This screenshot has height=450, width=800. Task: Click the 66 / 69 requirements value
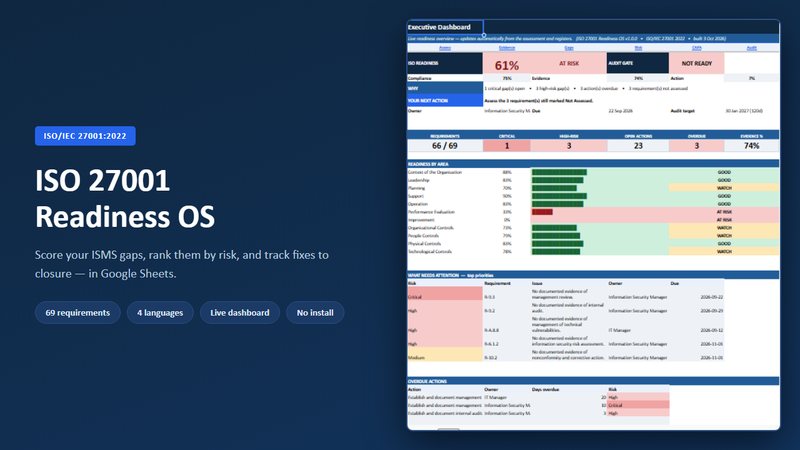(x=445, y=146)
